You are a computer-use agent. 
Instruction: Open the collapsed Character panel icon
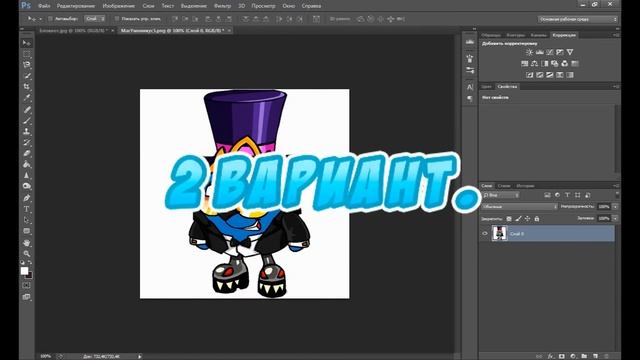click(470, 87)
